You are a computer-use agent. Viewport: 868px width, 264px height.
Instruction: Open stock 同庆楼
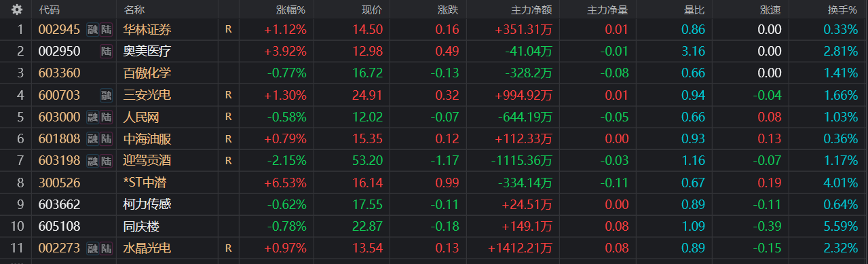(x=141, y=226)
